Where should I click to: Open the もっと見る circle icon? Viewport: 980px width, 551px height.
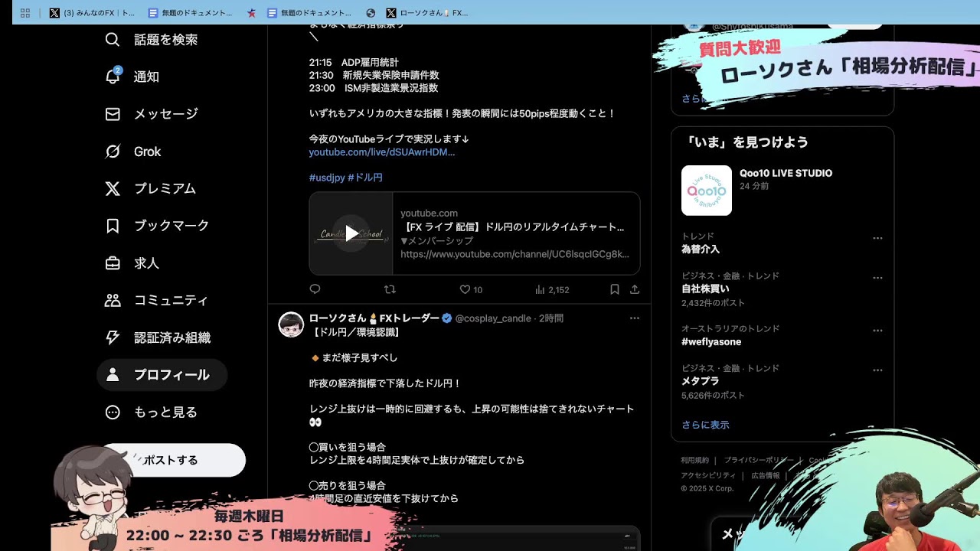click(x=113, y=412)
